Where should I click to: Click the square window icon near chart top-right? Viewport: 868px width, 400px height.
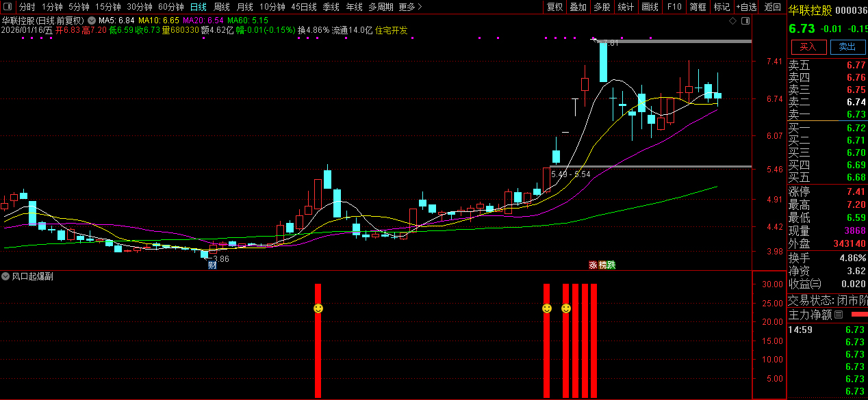click(x=745, y=21)
